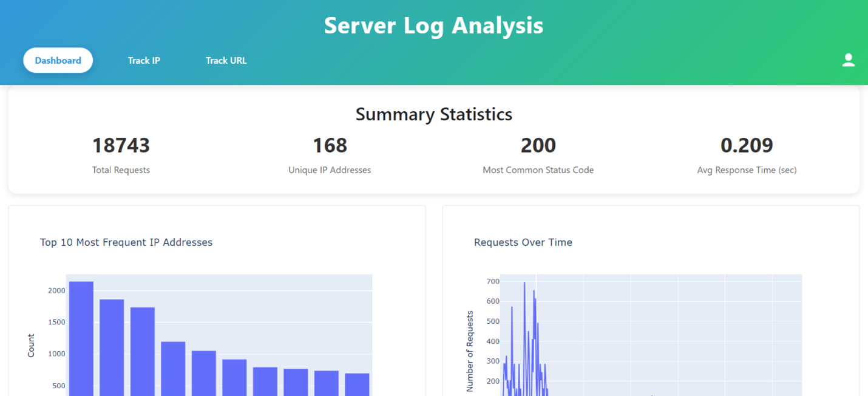Screen dimensions: 868x396
Task: Click the Count axis label
Action: pos(31,345)
